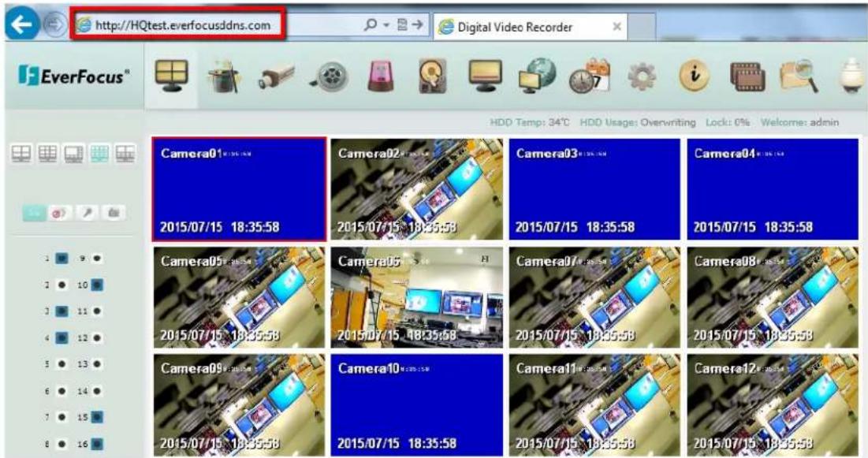The width and height of the screenshot is (868, 458).
Task: Toggle channel 2 indicator
Action: (x=62, y=285)
